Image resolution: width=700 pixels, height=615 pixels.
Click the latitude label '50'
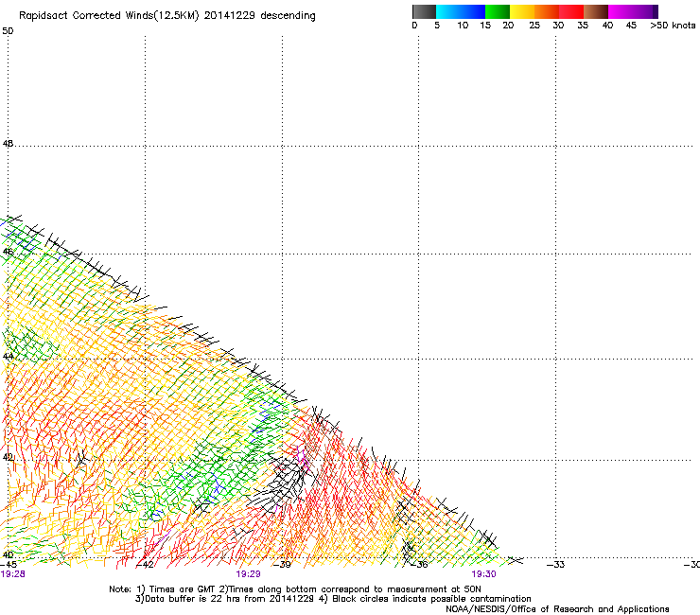point(8,31)
